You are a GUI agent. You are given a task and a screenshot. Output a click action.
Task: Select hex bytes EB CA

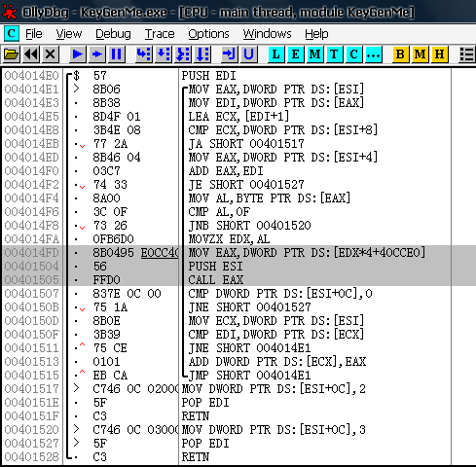tap(110, 376)
